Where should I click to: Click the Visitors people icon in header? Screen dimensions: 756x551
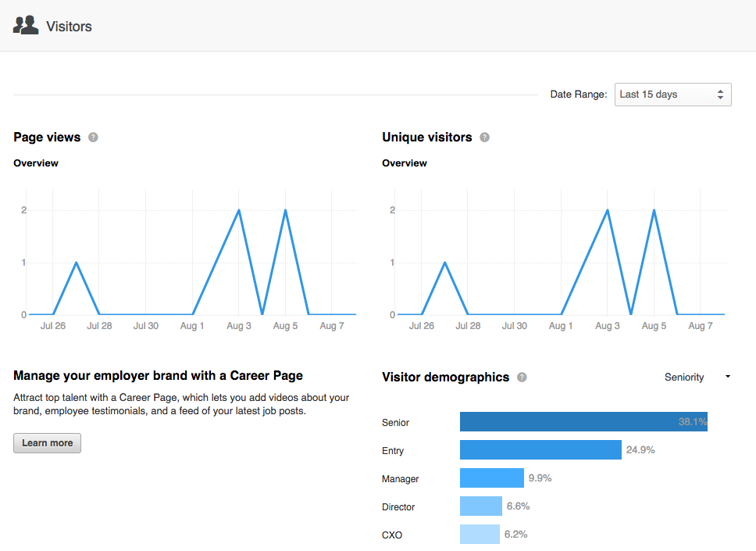[26, 26]
